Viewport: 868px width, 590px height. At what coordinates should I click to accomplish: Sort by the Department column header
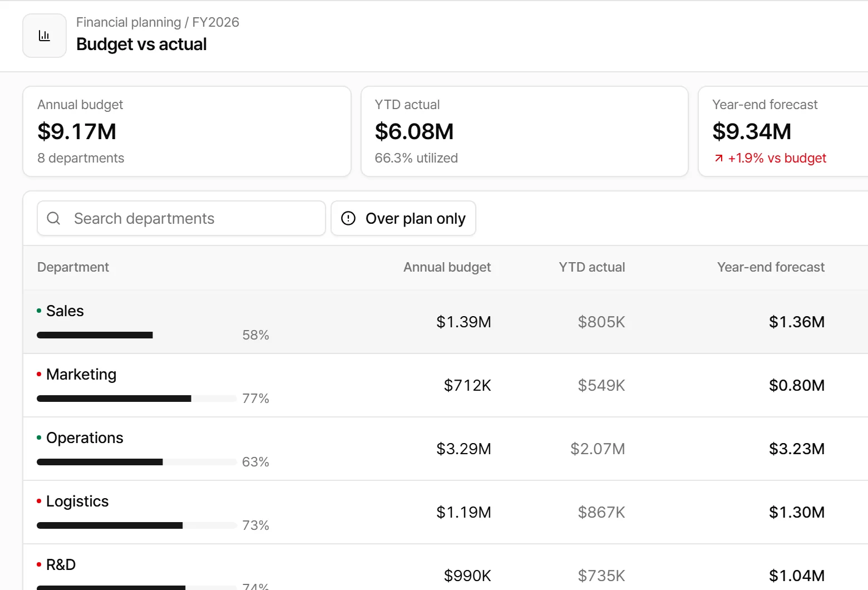coord(73,267)
